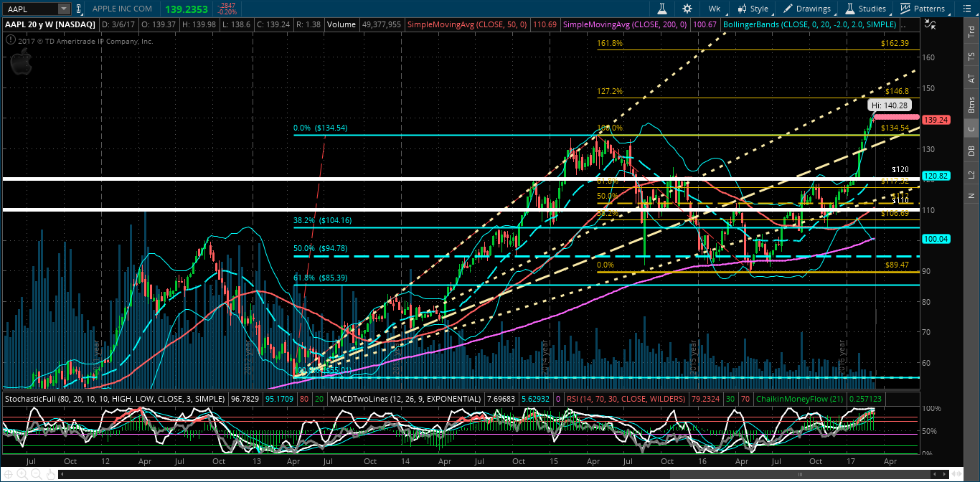Screen dimensions: 980x482
Task: Click the APPLE INC COM company name
Action: pos(122,9)
